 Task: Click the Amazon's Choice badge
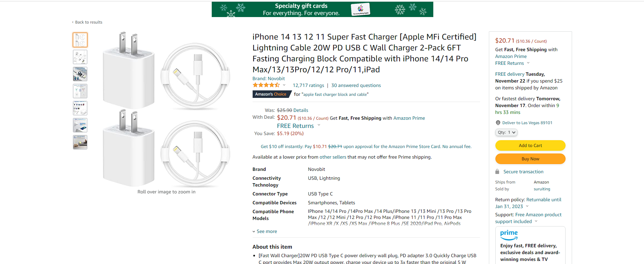coord(271,94)
